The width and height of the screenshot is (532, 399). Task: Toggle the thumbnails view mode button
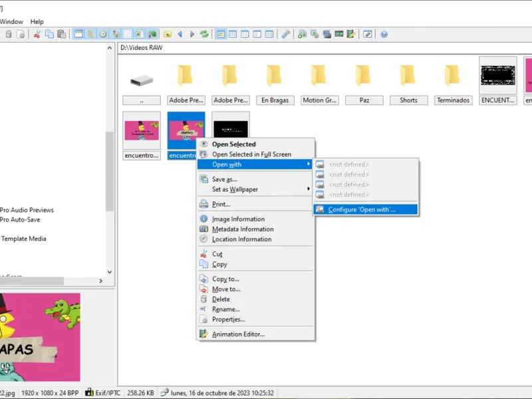pyautogui.click(x=221, y=35)
